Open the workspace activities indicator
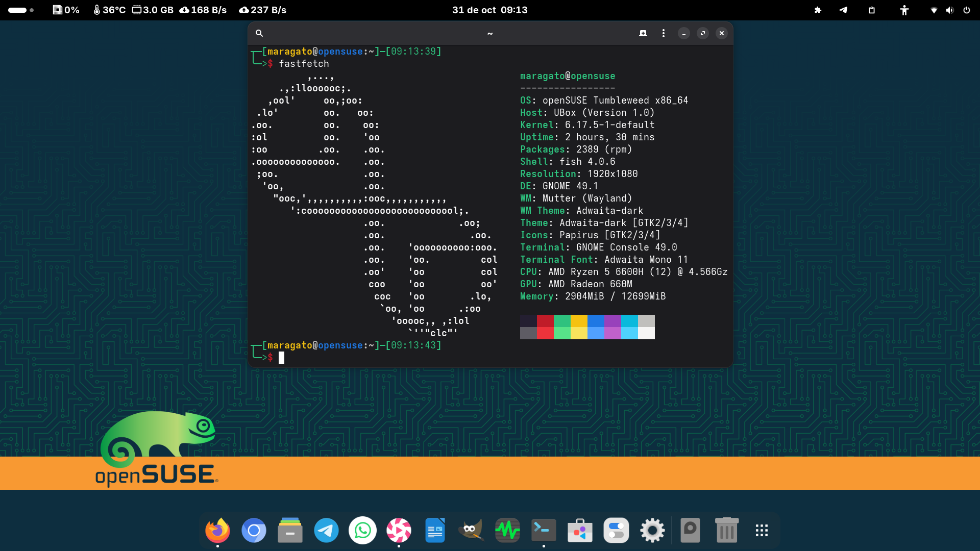 click(x=21, y=10)
